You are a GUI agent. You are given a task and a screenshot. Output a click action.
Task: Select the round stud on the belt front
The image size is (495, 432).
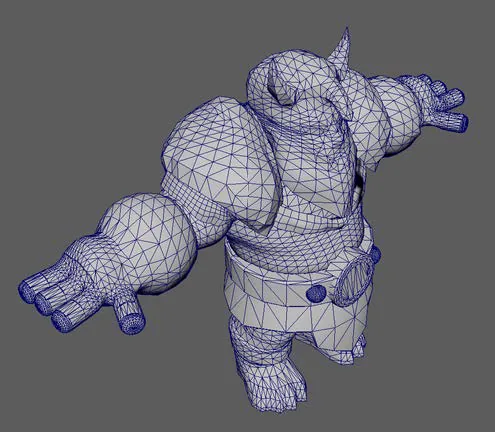[x=316, y=294]
